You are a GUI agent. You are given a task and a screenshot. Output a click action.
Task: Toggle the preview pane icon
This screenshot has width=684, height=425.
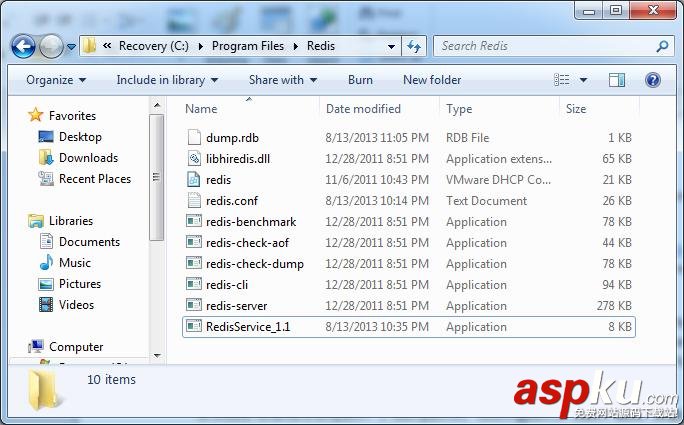[x=617, y=80]
